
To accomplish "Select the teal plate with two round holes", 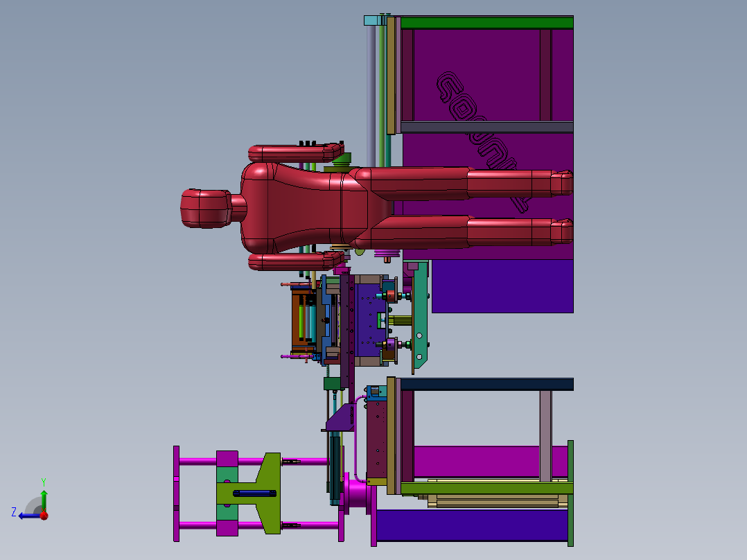I will pyautogui.click(x=420, y=317).
